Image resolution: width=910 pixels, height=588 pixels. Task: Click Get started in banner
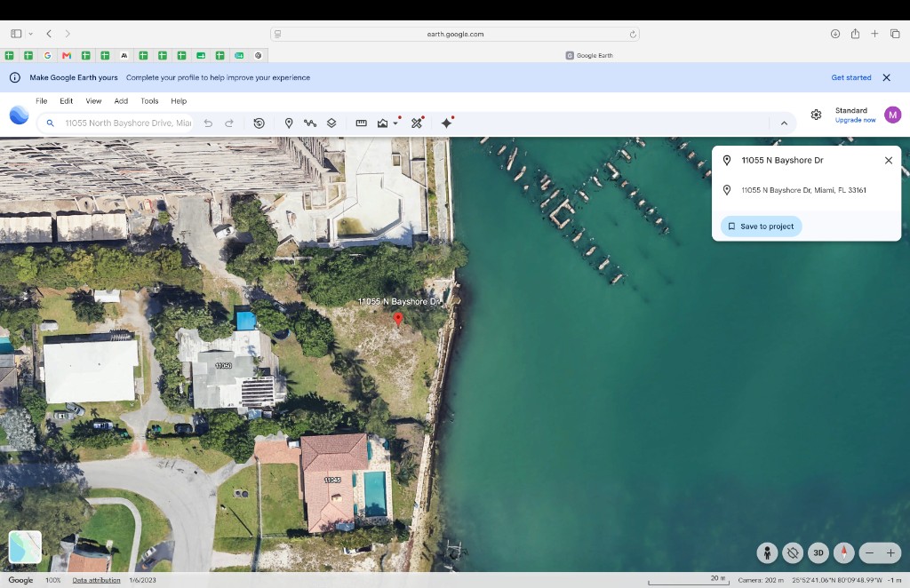pyautogui.click(x=850, y=77)
